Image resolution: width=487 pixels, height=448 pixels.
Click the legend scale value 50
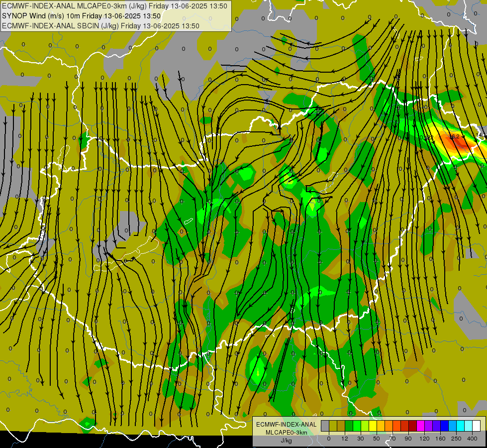(x=377, y=439)
